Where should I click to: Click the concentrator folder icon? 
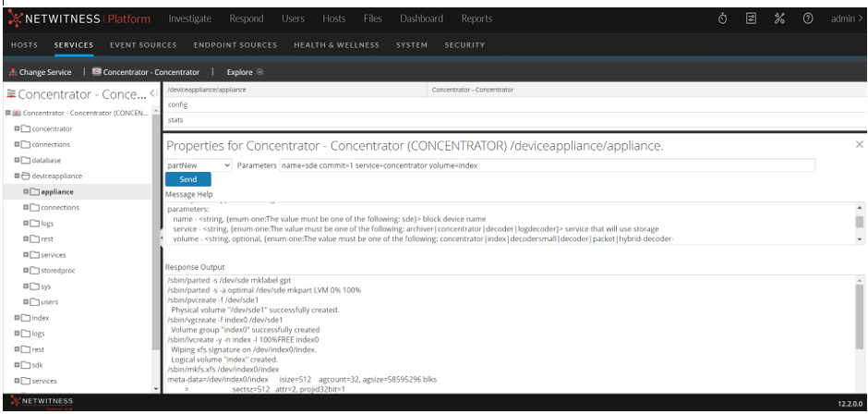coord(26,128)
